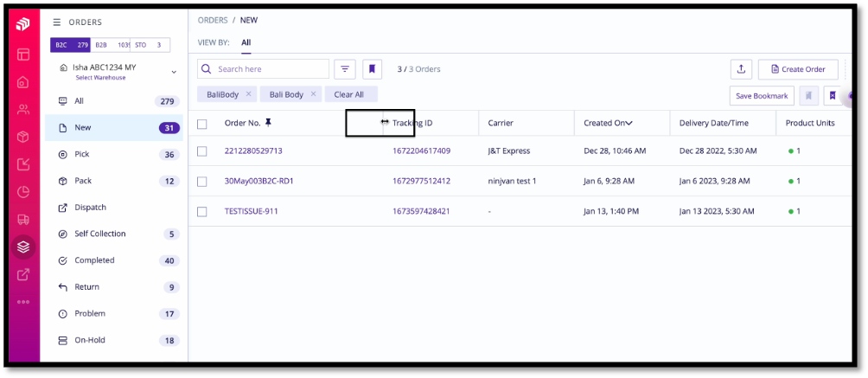This screenshot has width=868, height=378.
Task: Open the dashboard layout icon in the rail
Action: coord(22,54)
